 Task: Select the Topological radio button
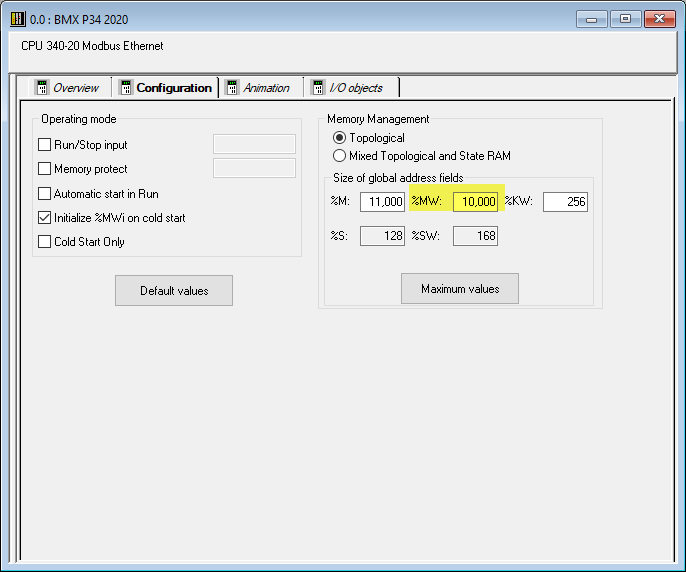339,138
